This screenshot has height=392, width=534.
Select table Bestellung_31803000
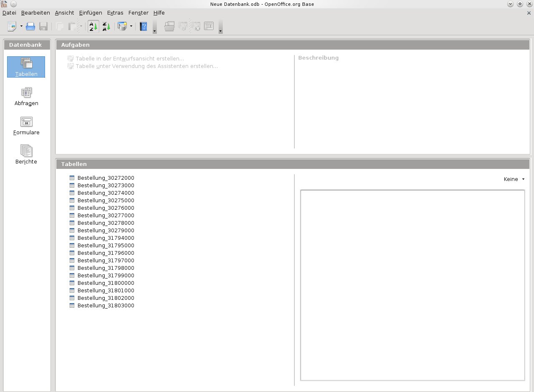tap(106, 306)
